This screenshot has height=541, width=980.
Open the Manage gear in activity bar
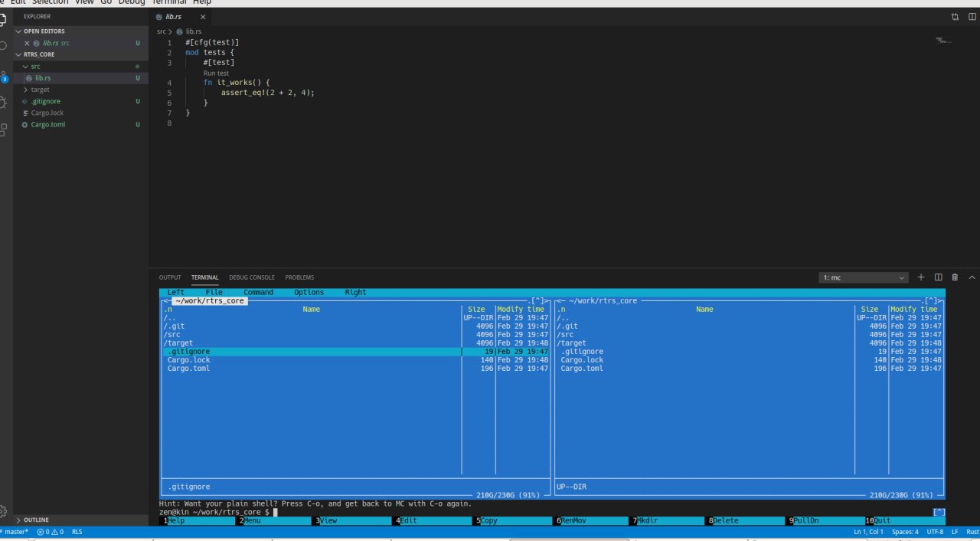pos(3,511)
